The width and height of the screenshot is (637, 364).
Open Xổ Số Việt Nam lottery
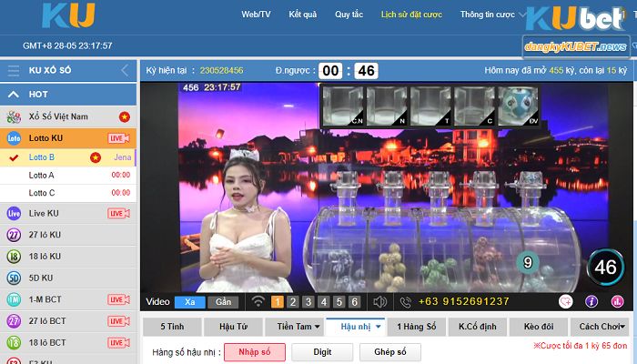[68, 117]
